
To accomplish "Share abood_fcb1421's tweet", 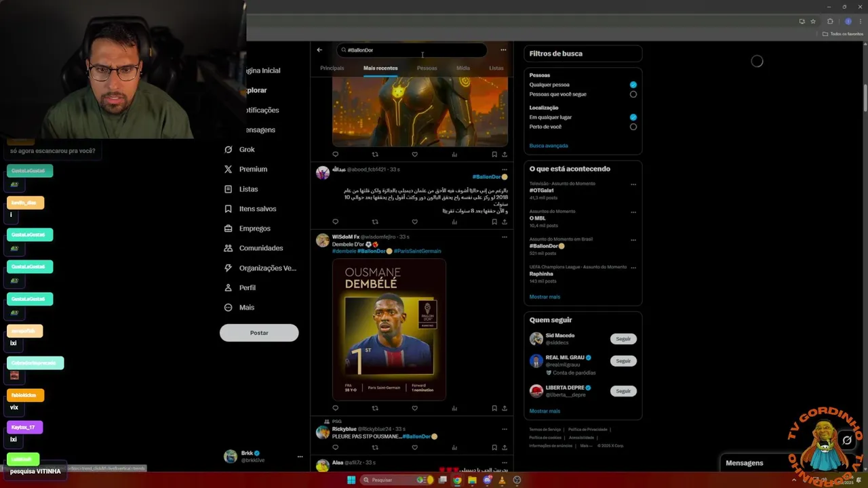I will pyautogui.click(x=505, y=222).
